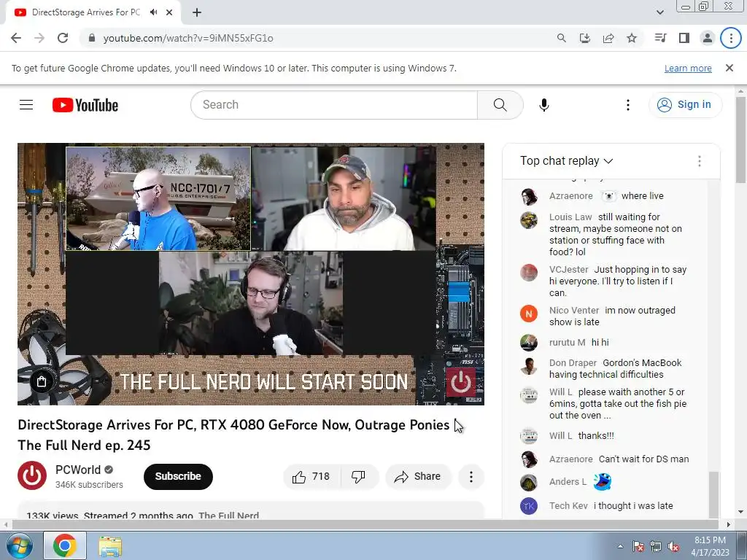
Task: Open Windows Explorer from taskbar
Action: click(110, 546)
